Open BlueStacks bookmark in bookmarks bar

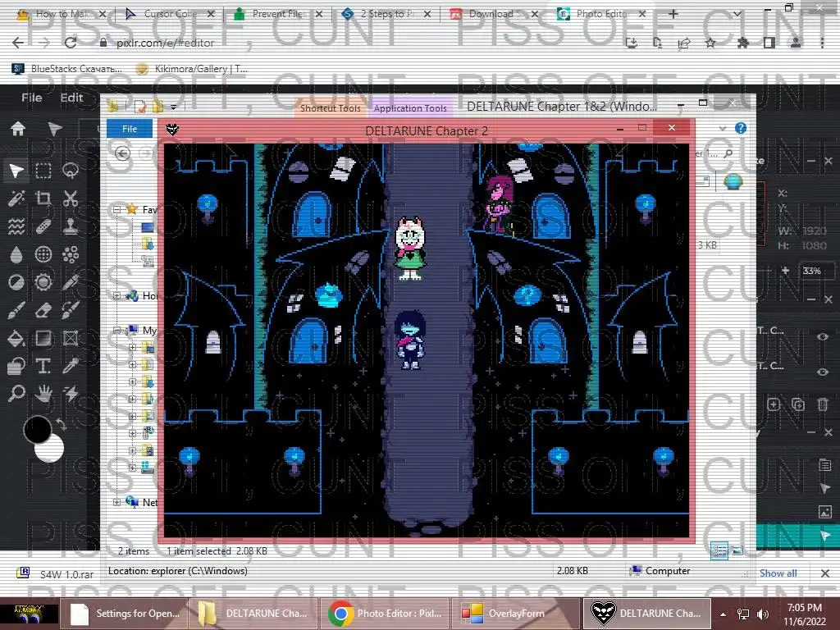(x=67, y=69)
